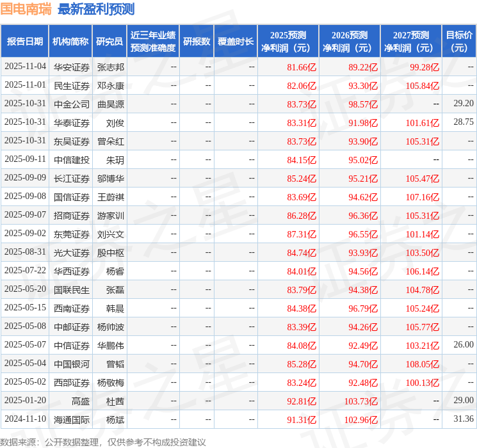Click 高盛's 2025 forecast of 92.81亿
This screenshot has height=448, width=477.
302,401
